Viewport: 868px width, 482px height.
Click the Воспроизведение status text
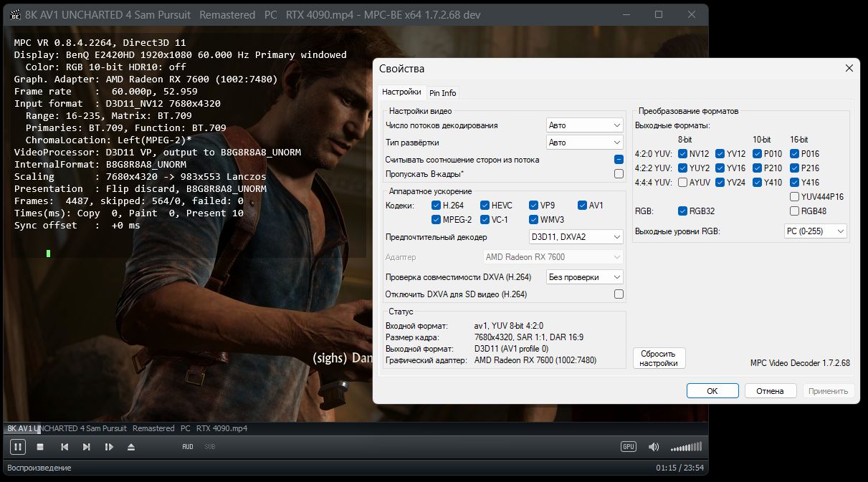coord(39,468)
